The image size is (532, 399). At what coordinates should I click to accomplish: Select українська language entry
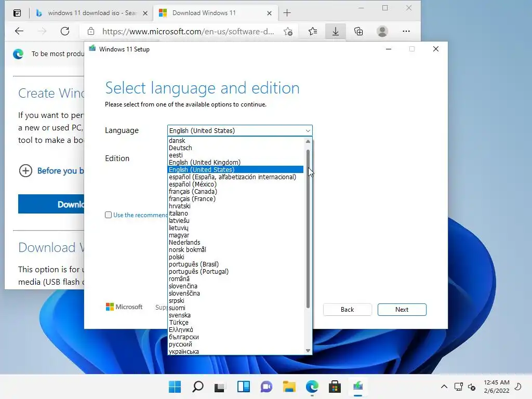click(x=236, y=352)
